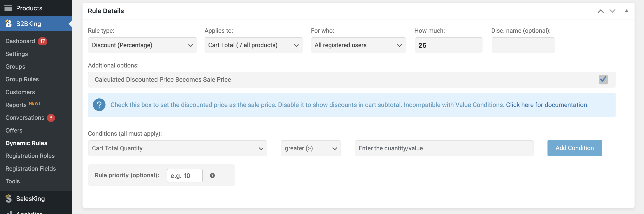Screen dimensions: 644x214
Task: Open the Dashboard menu item
Action: (20, 41)
